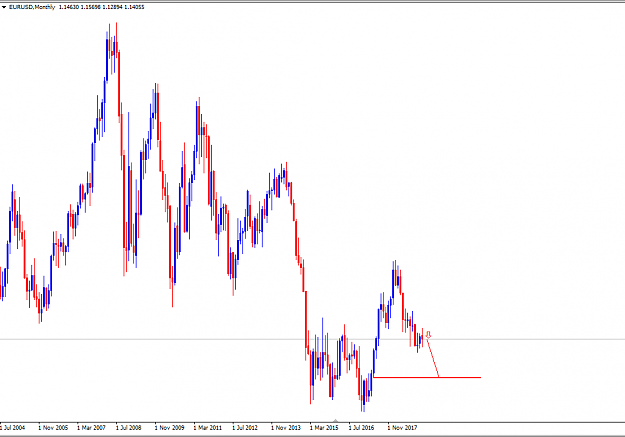625x437 pixels.
Task: Click the 1 Jul 2008 date label
Action: click(128, 428)
